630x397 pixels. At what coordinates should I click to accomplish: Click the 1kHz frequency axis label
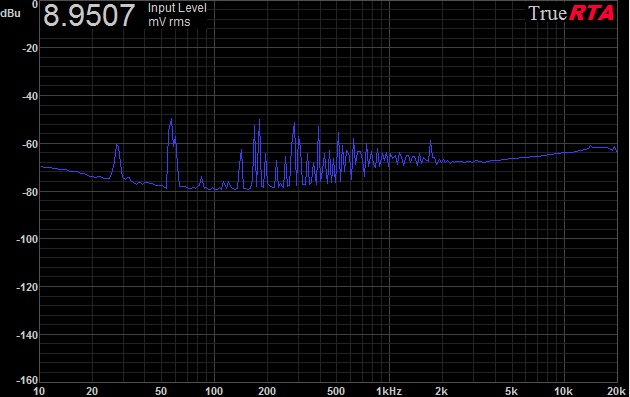[389, 391]
